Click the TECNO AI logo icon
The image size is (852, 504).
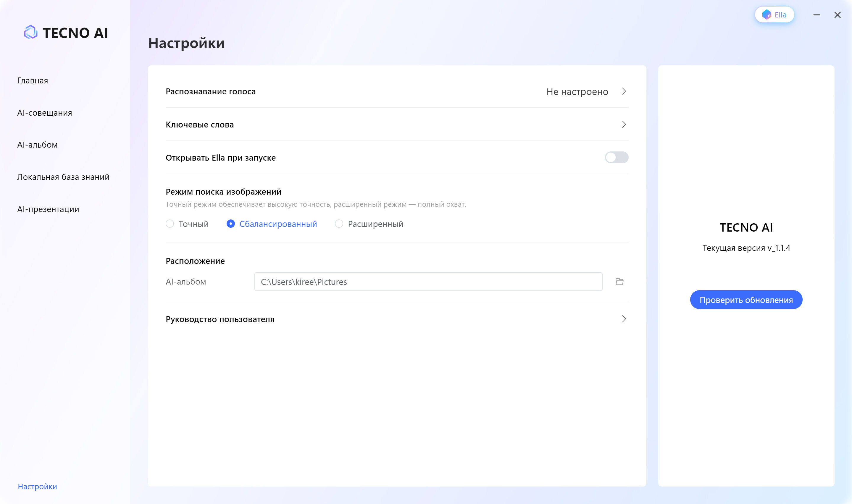tap(30, 33)
